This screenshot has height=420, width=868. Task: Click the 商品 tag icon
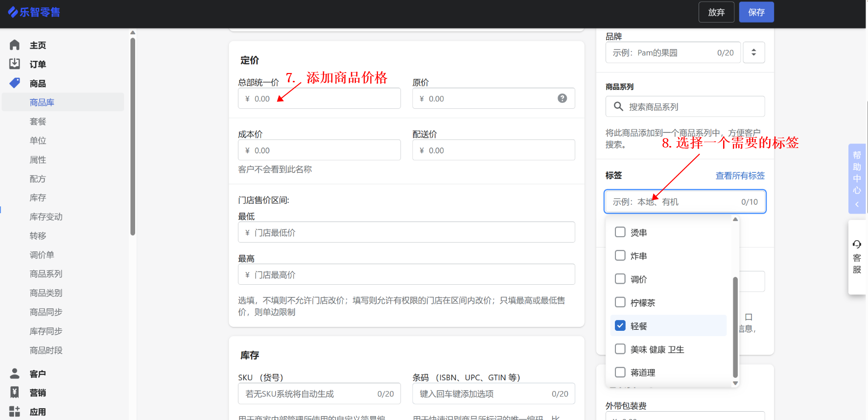15,83
